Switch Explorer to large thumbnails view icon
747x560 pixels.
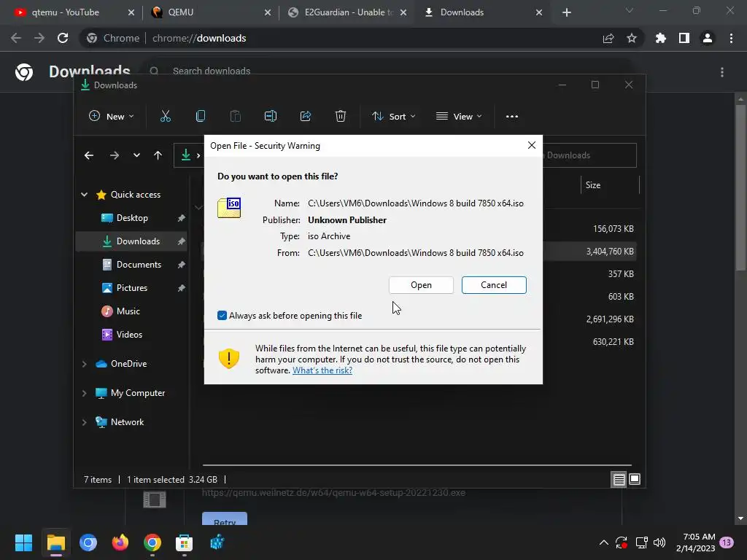(x=635, y=480)
